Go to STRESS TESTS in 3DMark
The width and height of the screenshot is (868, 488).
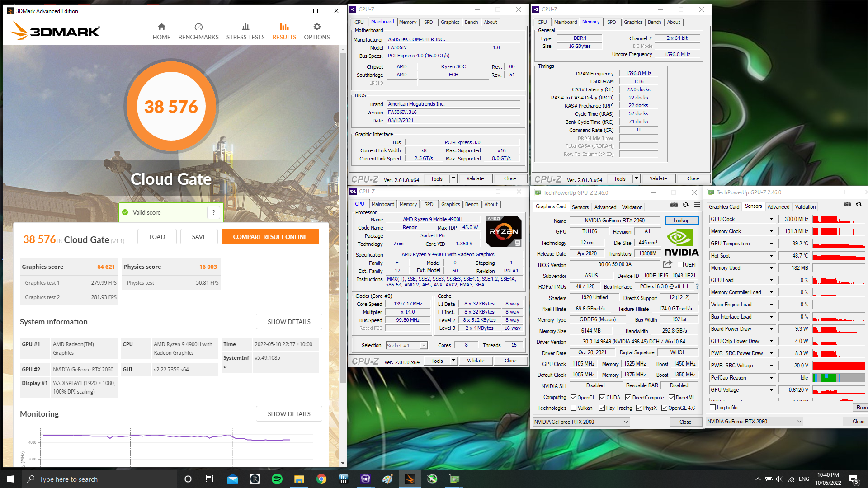245,32
